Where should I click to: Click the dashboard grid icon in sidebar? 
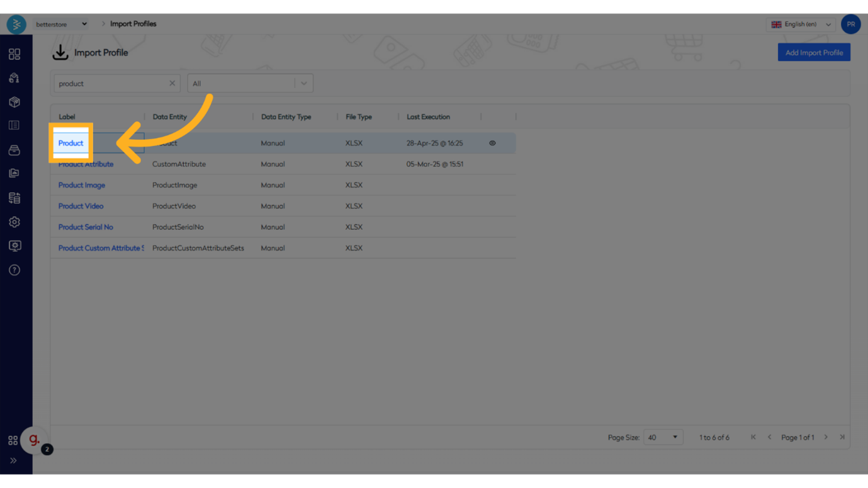point(14,54)
